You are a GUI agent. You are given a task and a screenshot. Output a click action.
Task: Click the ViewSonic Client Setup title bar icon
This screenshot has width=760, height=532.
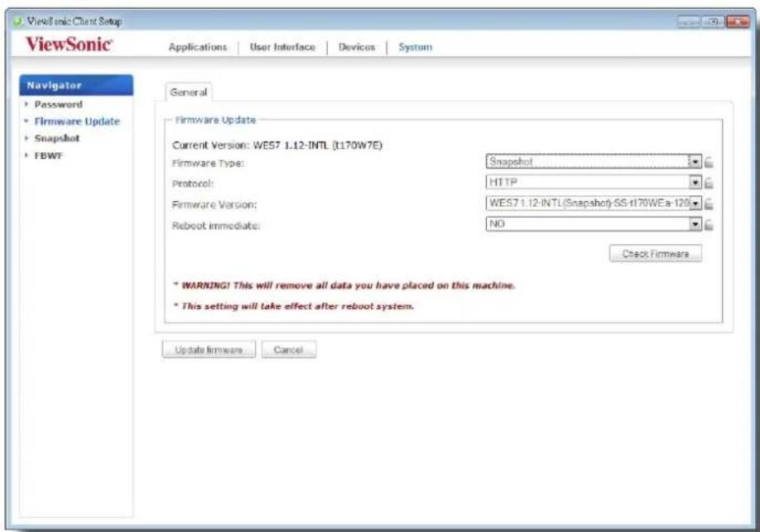tap(18, 22)
